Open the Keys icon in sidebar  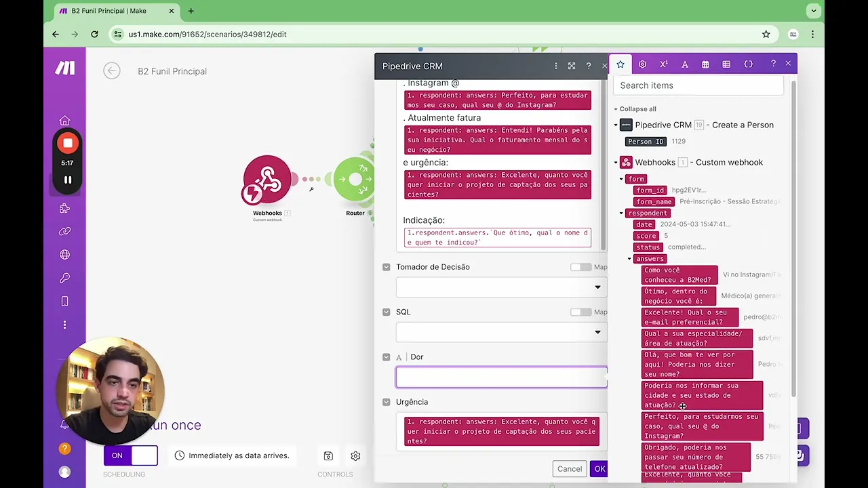(64, 278)
